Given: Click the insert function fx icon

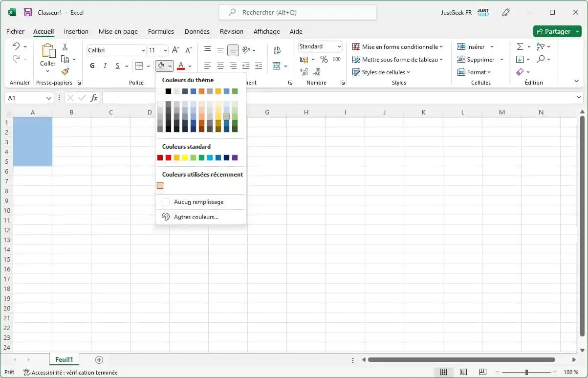Looking at the screenshot, I should click(94, 98).
